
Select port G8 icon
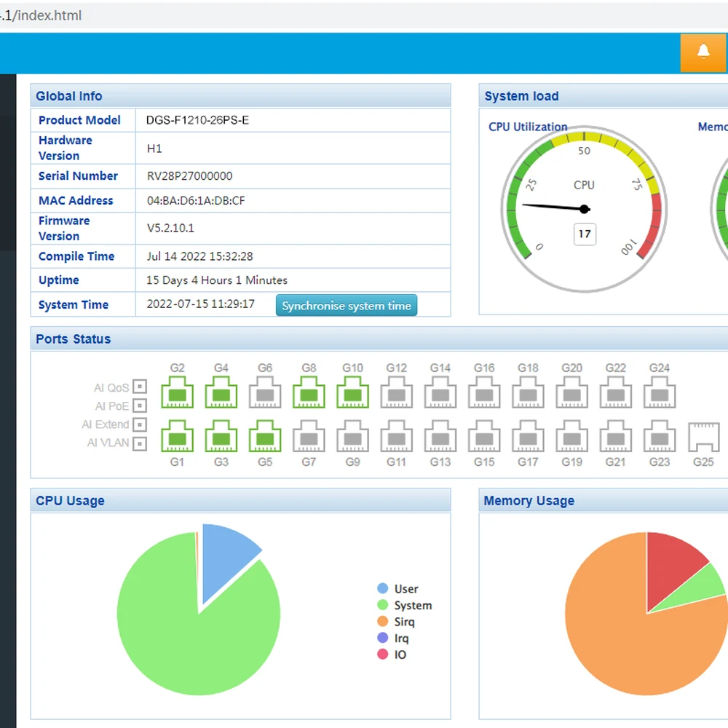(x=309, y=392)
